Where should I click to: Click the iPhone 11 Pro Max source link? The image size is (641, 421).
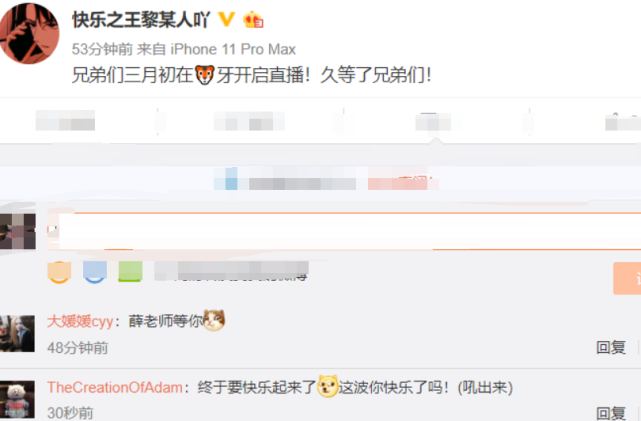233,49
